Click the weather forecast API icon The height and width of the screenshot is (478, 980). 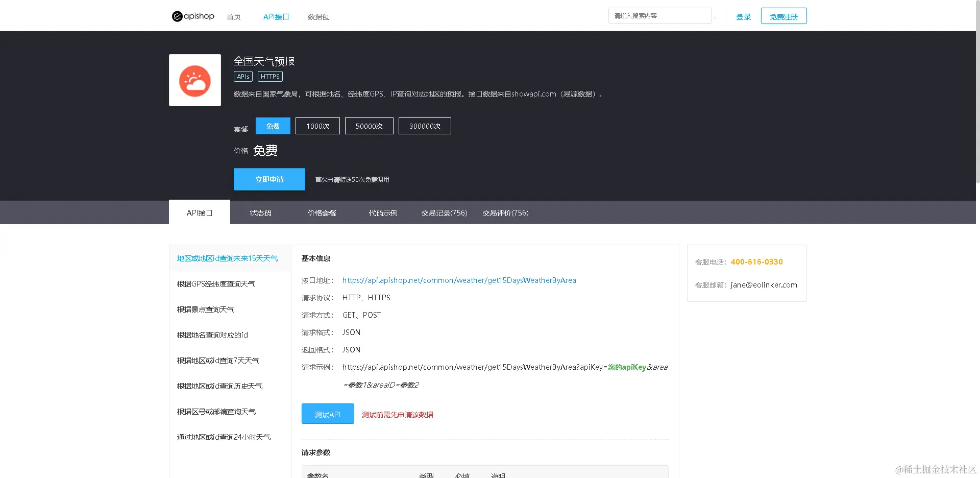click(195, 80)
